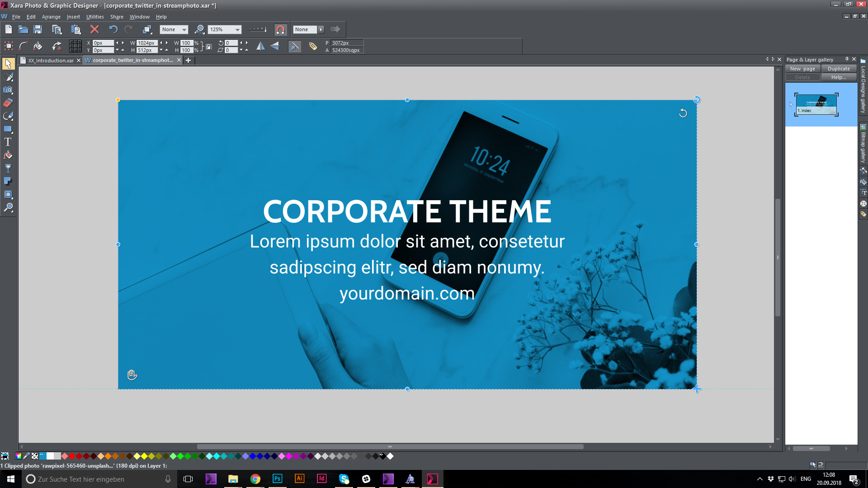868x488 pixels.
Task: Open the Bitmap gallery
Action: pyautogui.click(x=864, y=145)
